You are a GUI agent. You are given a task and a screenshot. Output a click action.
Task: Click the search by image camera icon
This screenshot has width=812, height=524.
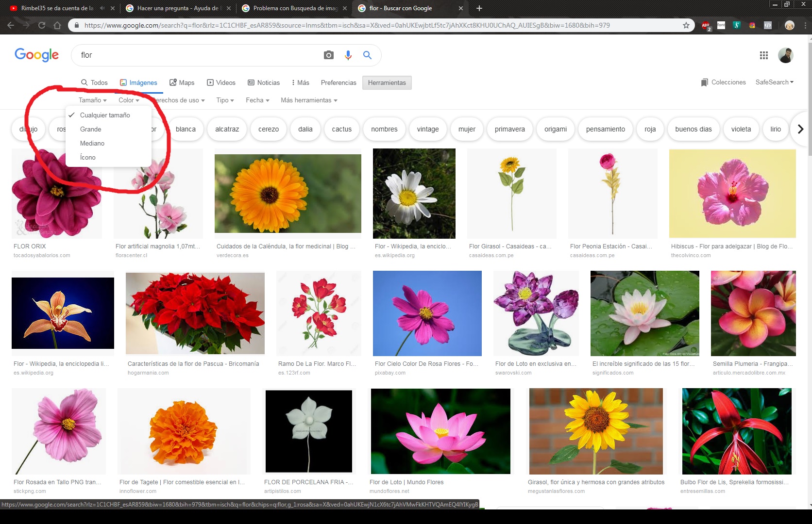click(x=329, y=55)
